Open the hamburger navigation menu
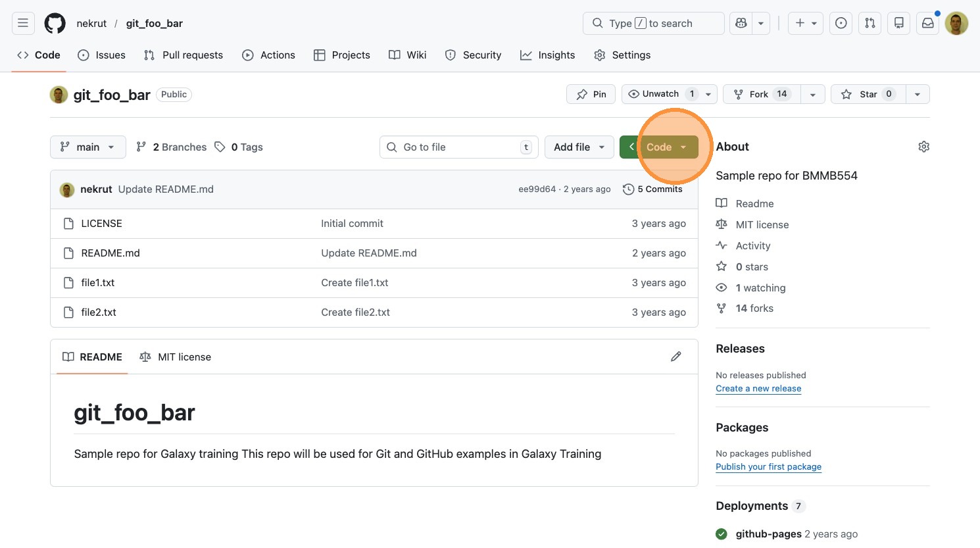 point(23,24)
